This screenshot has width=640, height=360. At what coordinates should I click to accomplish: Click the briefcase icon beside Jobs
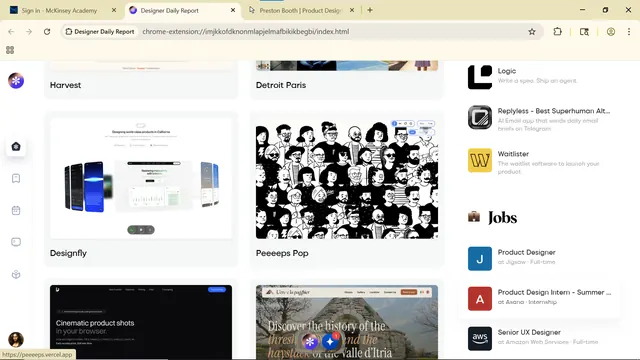(x=474, y=216)
